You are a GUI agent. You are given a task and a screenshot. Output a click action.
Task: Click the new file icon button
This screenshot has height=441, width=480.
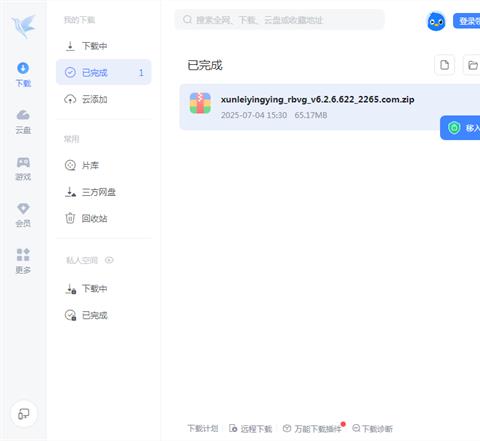pyautogui.click(x=444, y=65)
